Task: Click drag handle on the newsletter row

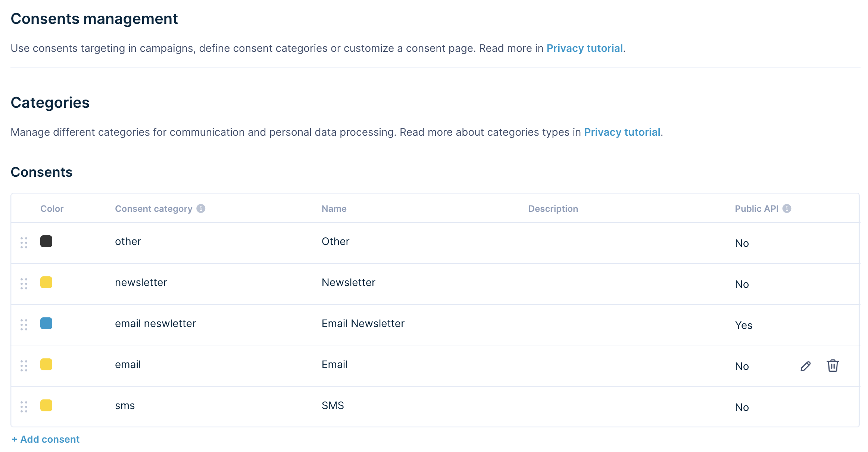Action: (x=24, y=284)
